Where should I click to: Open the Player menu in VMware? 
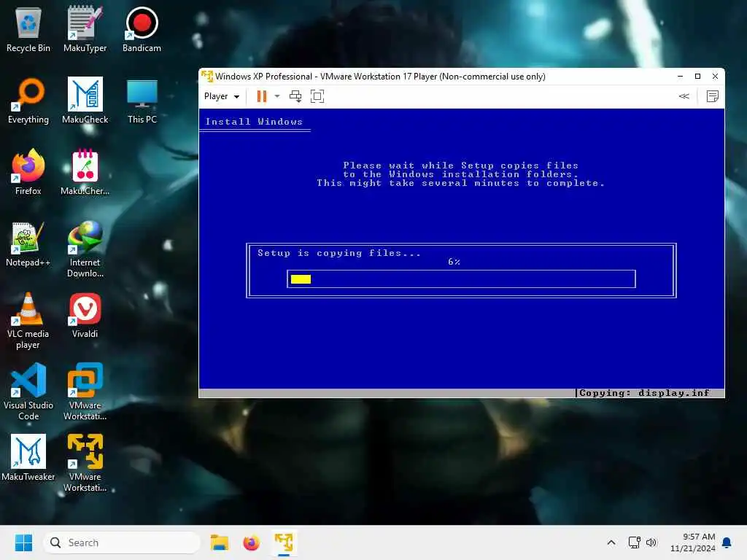(222, 96)
